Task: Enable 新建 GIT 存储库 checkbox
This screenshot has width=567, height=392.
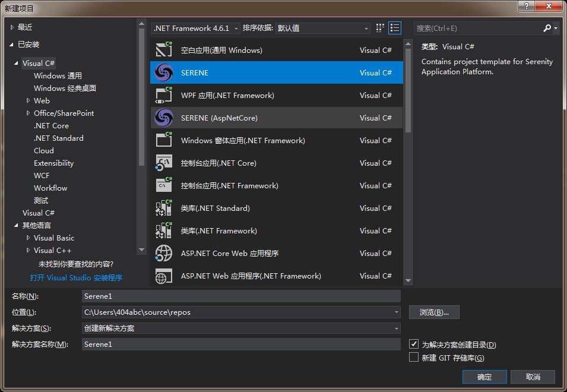Action: pyautogui.click(x=414, y=358)
